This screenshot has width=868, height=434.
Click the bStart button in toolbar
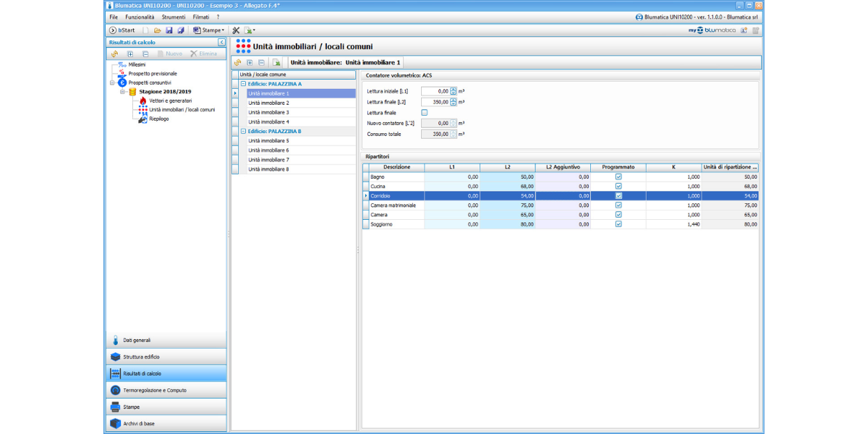click(122, 30)
